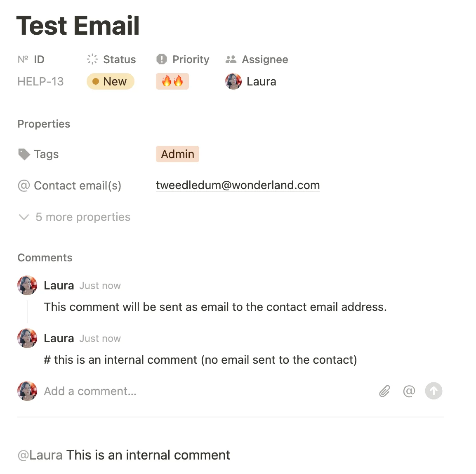Click Laura's avatar on the first comment
The image size is (476, 474).
[x=27, y=285]
